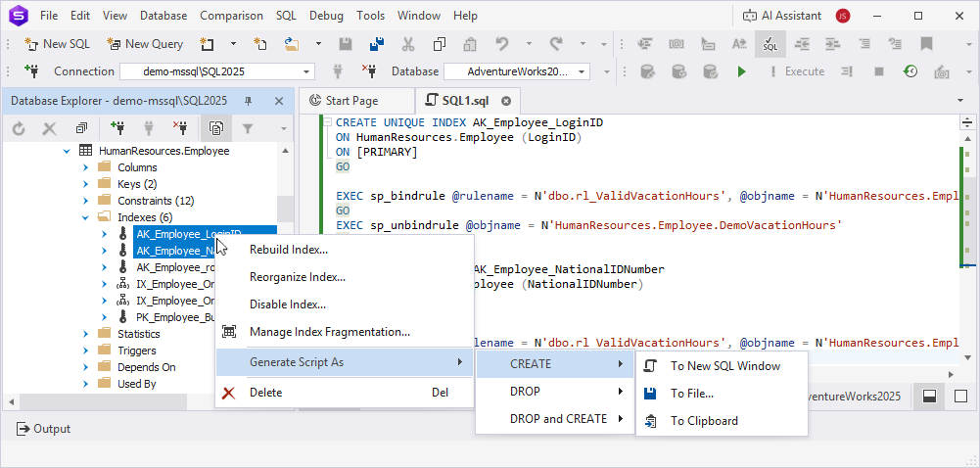Open the Debug menu
The height and width of the screenshot is (468, 980).
[x=326, y=16]
